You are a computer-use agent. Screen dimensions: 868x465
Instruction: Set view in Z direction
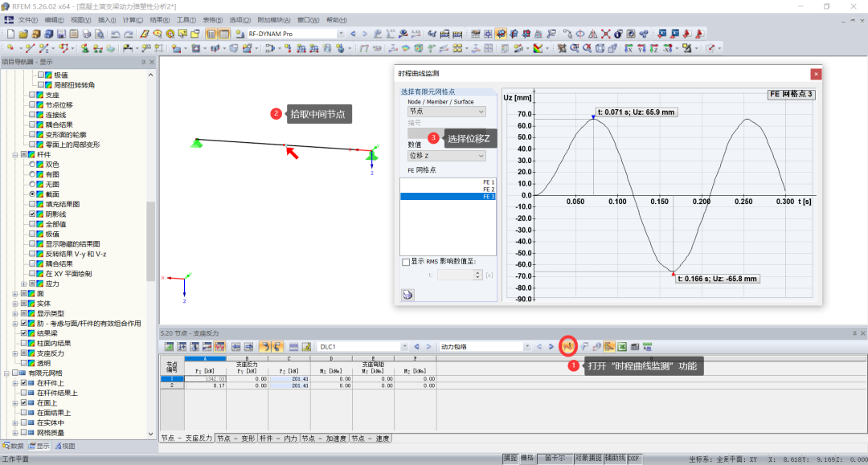[x=653, y=48]
